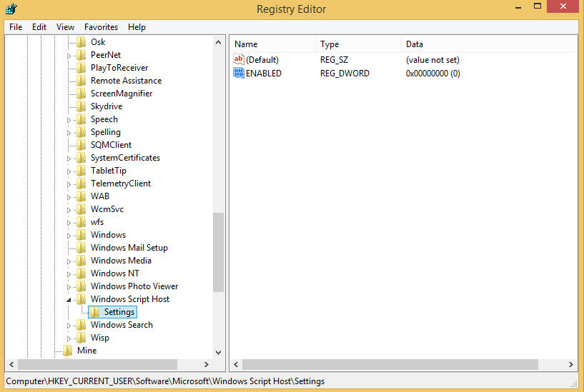584x392 pixels.
Task: Expand the TabletTip key
Action: 69,171
